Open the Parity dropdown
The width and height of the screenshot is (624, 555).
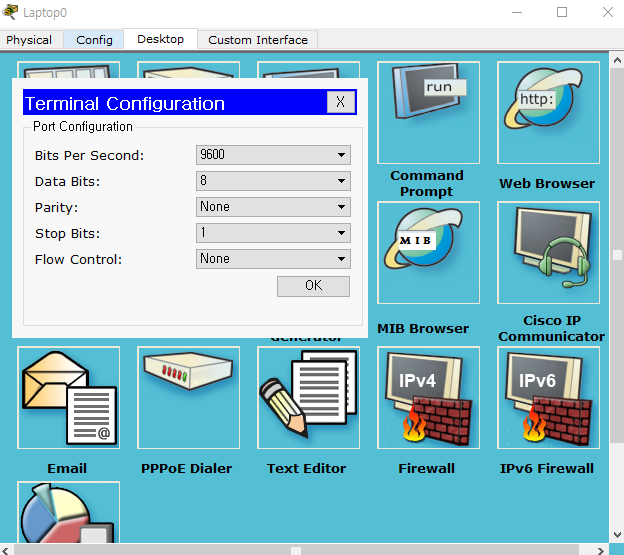coord(273,207)
